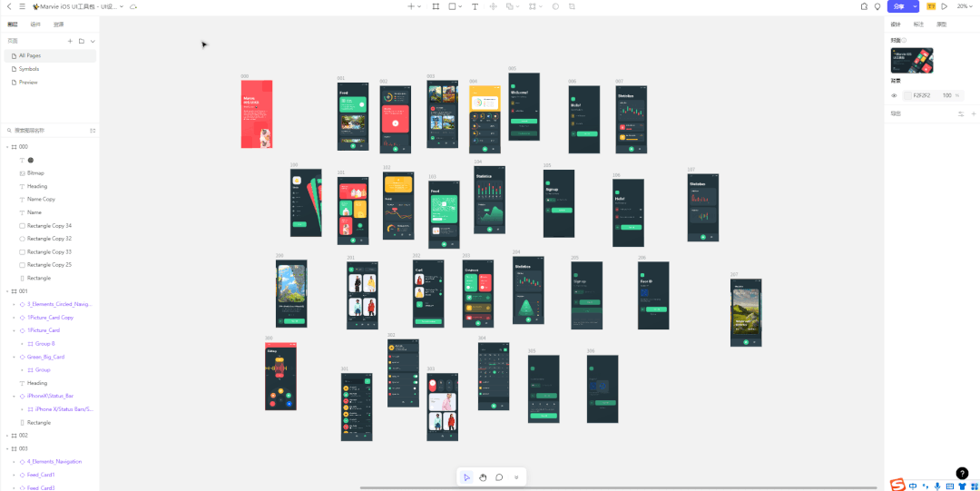Select the All Pages page
Viewport: 980px width, 491px height.
coord(50,55)
